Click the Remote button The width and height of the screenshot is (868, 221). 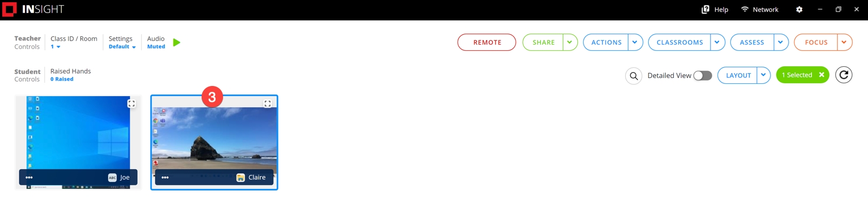click(x=487, y=42)
